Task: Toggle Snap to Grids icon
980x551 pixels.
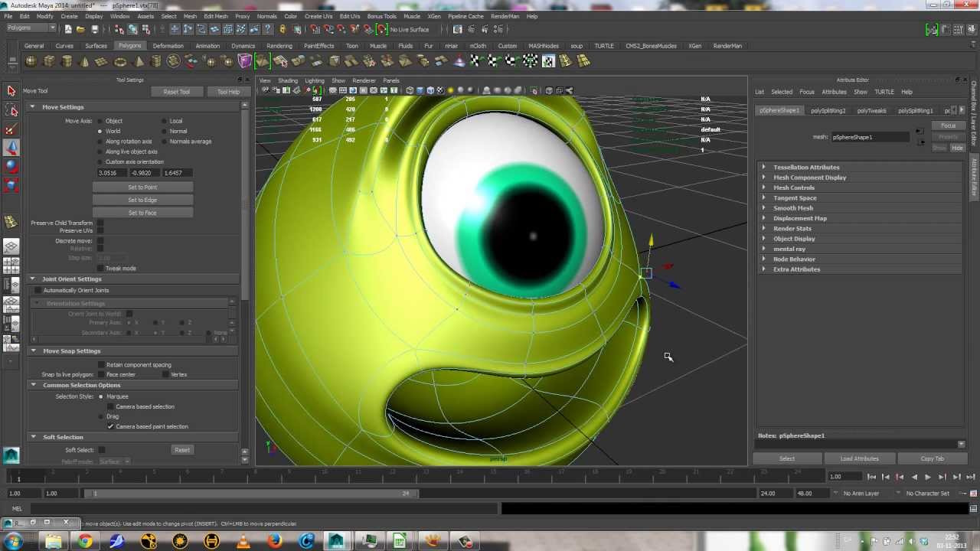Action: (x=315, y=29)
